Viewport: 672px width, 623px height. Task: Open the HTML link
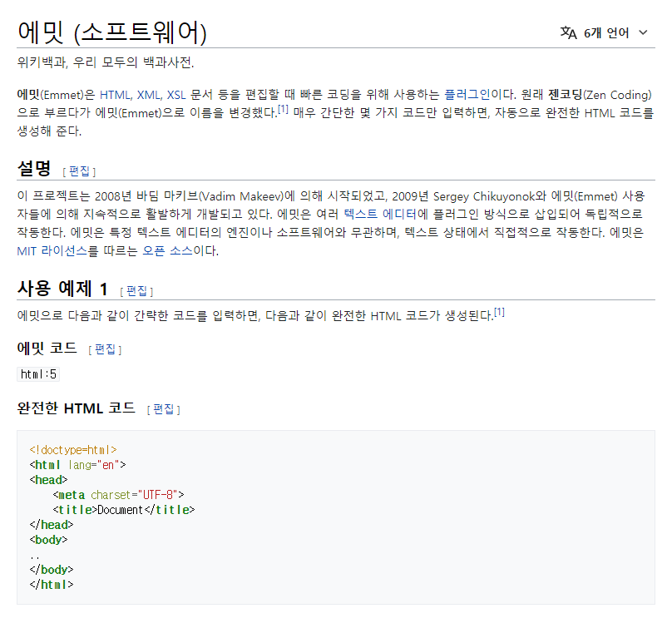(116, 95)
